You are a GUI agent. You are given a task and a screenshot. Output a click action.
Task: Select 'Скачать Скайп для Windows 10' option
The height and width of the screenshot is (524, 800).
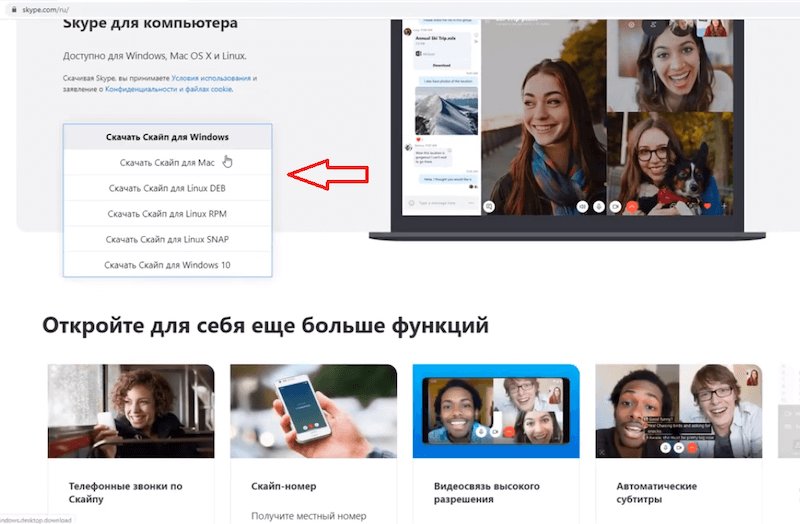coord(167,264)
